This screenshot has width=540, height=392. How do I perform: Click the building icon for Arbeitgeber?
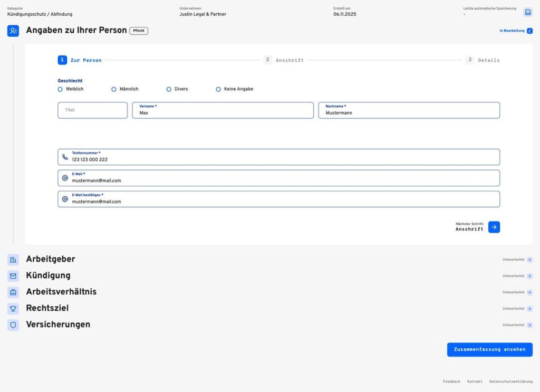point(13,260)
